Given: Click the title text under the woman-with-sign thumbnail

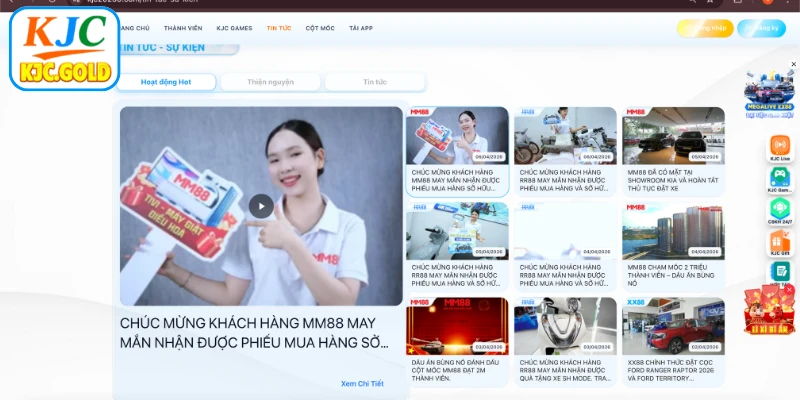Looking at the screenshot, I should point(456,180).
